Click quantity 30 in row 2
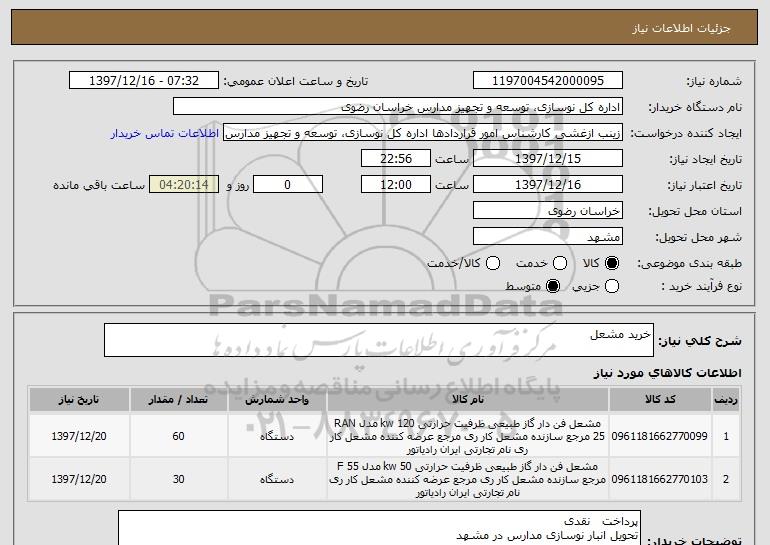Image resolution: width=770 pixels, height=545 pixels. coord(178,479)
